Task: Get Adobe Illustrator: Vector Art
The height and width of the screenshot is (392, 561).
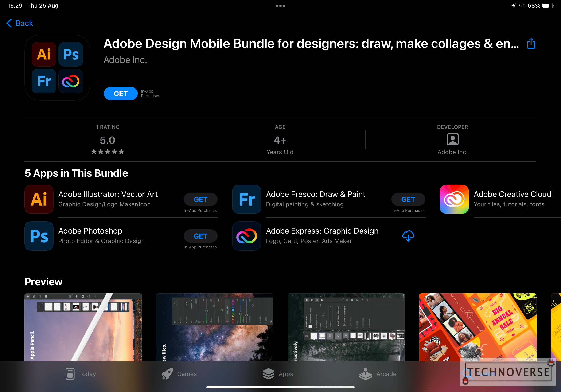Action: pyautogui.click(x=200, y=200)
